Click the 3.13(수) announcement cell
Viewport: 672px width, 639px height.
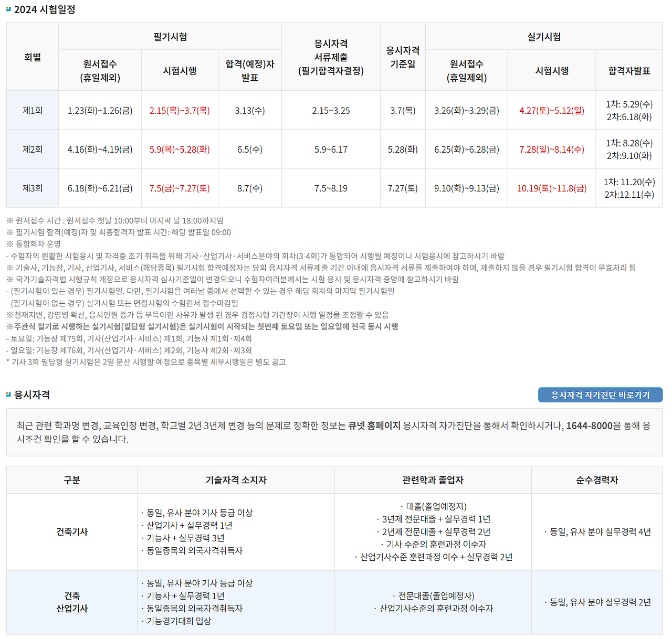coord(250,110)
